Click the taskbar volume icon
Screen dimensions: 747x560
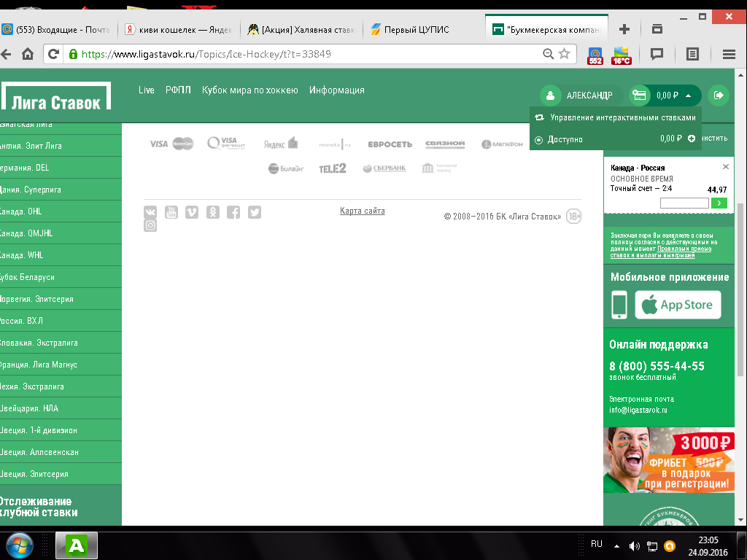(x=634, y=546)
